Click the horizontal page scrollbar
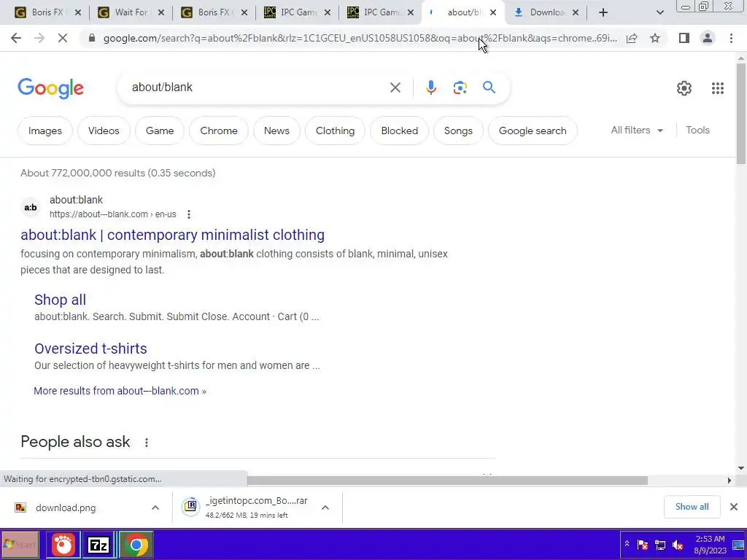 [x=447, y=481]
